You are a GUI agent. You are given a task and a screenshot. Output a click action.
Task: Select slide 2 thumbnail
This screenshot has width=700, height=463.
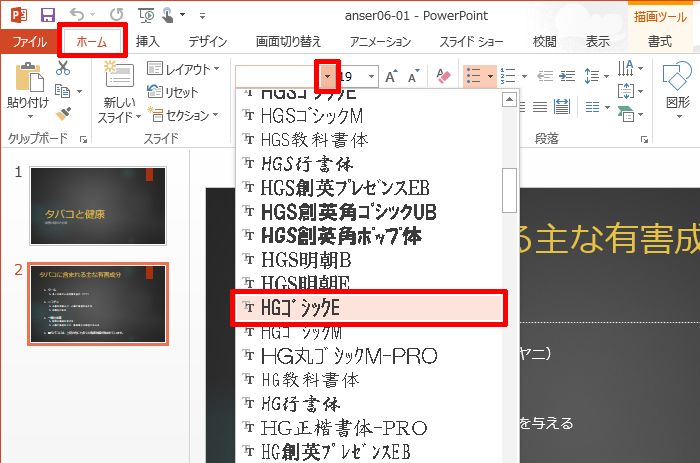98,304
